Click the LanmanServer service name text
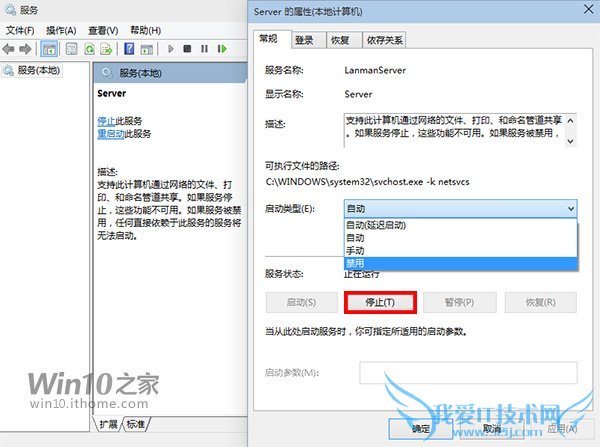The width and height of the screenshot is (600, 447). pos(375,70)
